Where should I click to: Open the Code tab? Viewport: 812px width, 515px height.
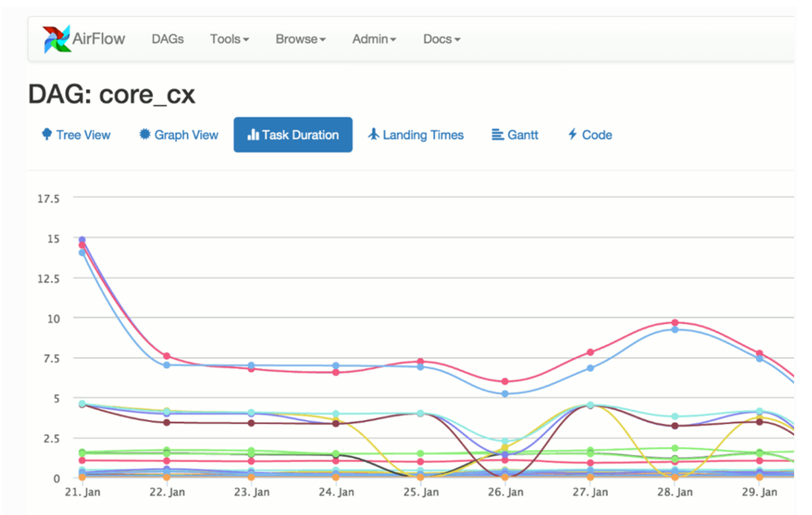(590, 135)
